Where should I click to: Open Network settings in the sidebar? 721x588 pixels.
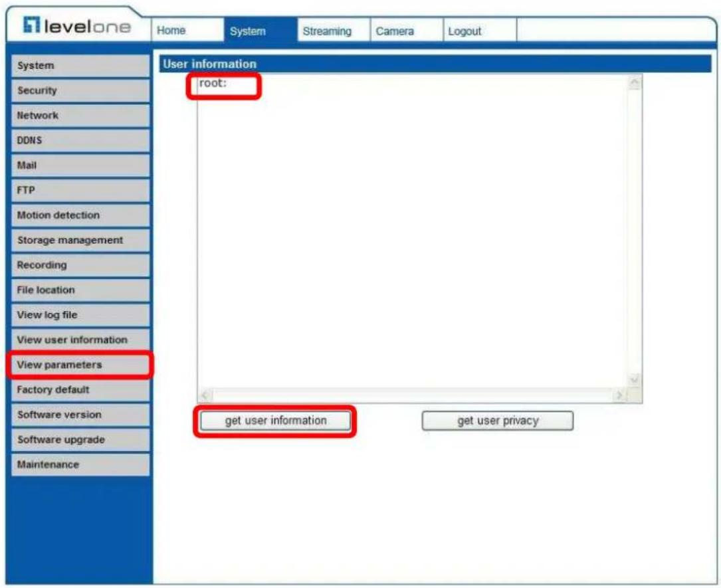pyautogui.click(x=80, y=116)
